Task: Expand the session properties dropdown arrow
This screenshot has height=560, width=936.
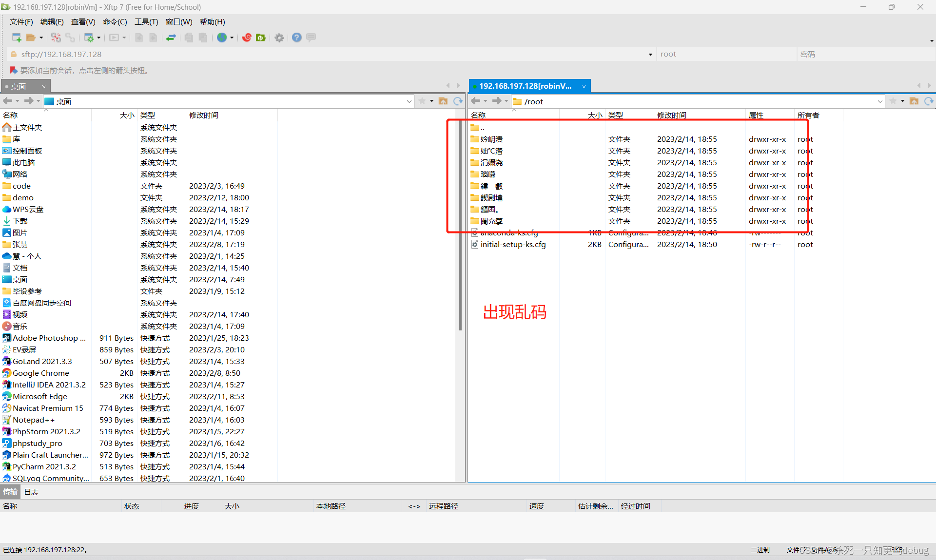Action: coord(99,38)
